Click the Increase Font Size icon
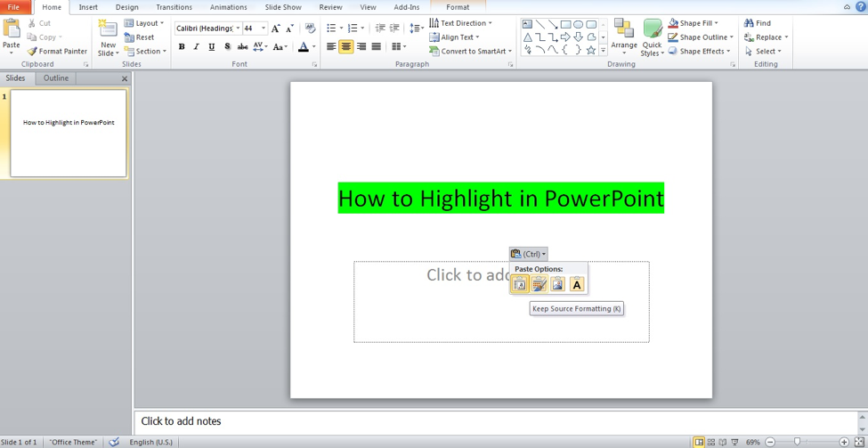The width and height of the screenshot is (868, 448). [x=276, y=29]
